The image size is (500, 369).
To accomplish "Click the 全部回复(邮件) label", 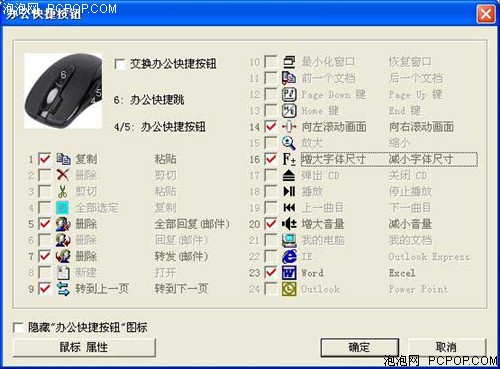I will 192,224.
